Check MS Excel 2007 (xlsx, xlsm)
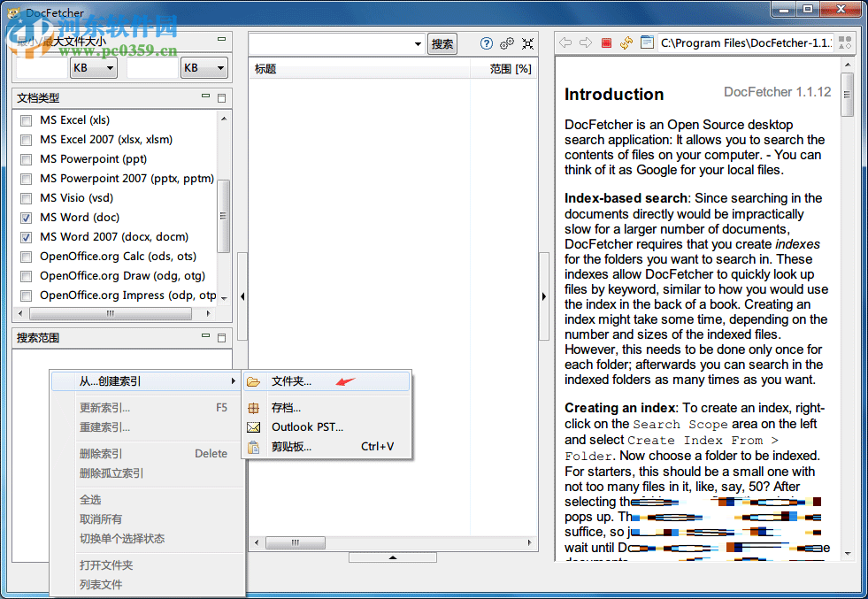 (26, 140)
